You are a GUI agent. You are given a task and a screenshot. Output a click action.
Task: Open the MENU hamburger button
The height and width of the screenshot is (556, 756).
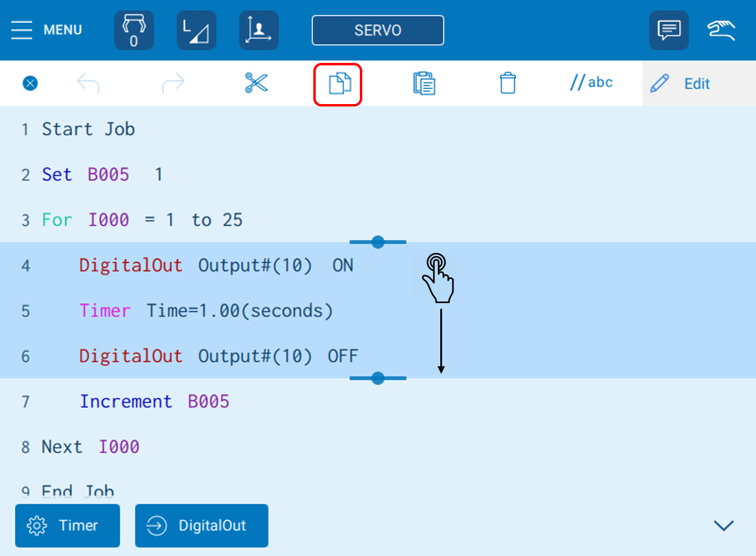pos(47,30)
